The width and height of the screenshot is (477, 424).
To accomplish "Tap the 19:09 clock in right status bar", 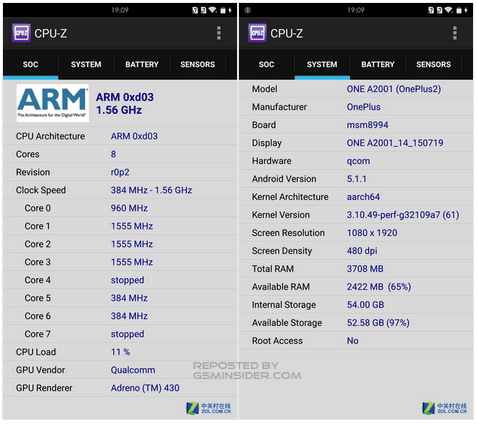I will (356, 10).
